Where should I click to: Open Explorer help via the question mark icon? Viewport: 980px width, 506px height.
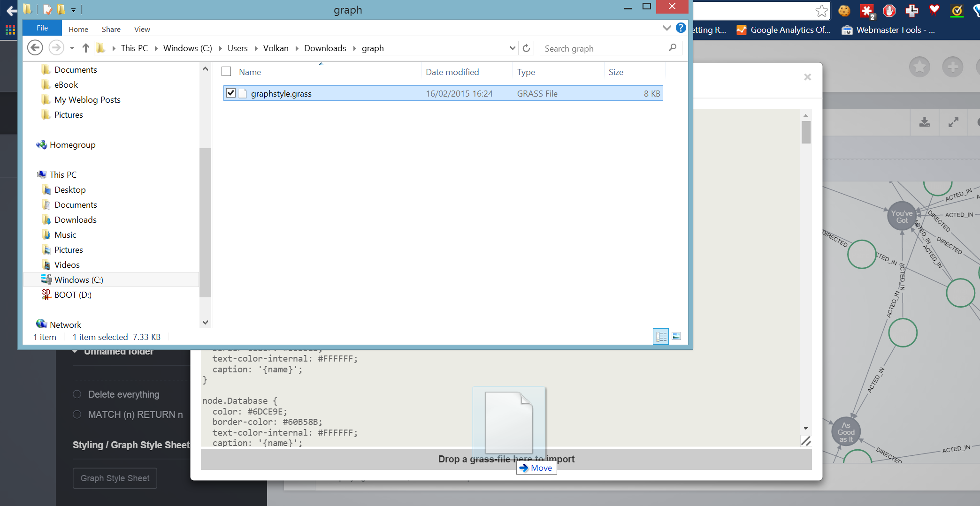[681, 27]
